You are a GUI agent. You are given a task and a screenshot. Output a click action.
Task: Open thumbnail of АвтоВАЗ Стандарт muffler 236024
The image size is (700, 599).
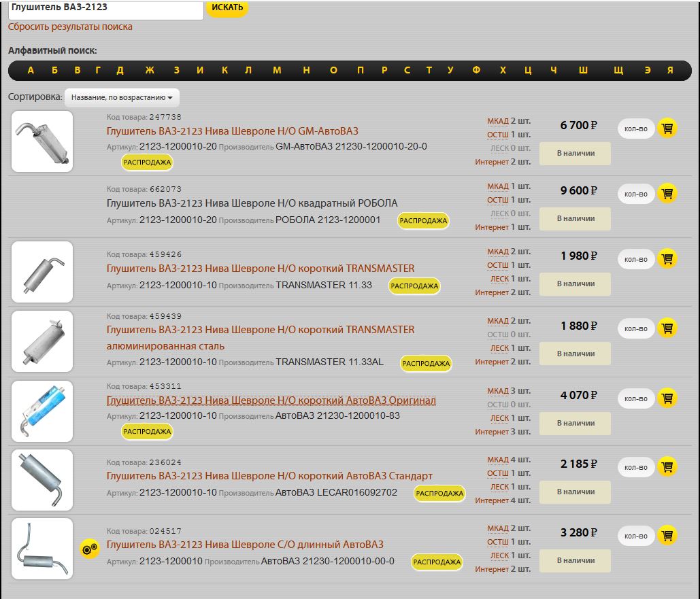(x=42, y=480)
